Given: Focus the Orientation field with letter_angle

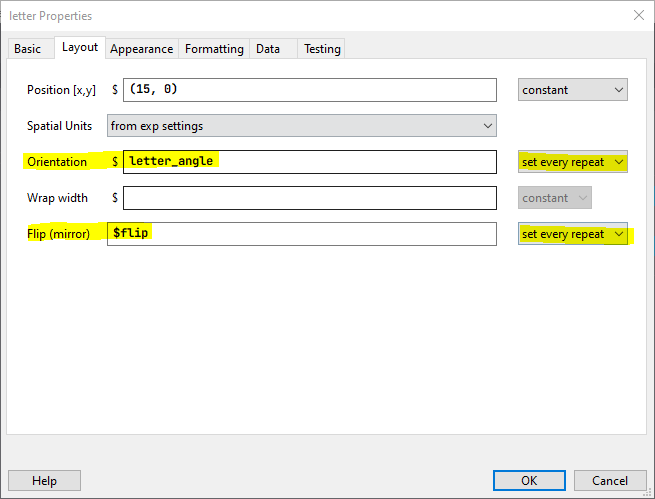Looking at the screenshot, I should (x=309, y=162).
